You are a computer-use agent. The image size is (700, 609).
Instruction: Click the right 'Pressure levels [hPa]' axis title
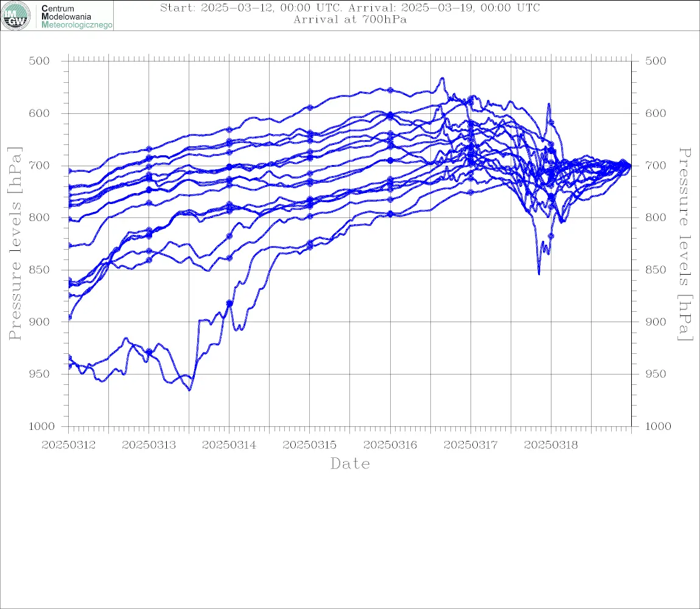(685, 244)
